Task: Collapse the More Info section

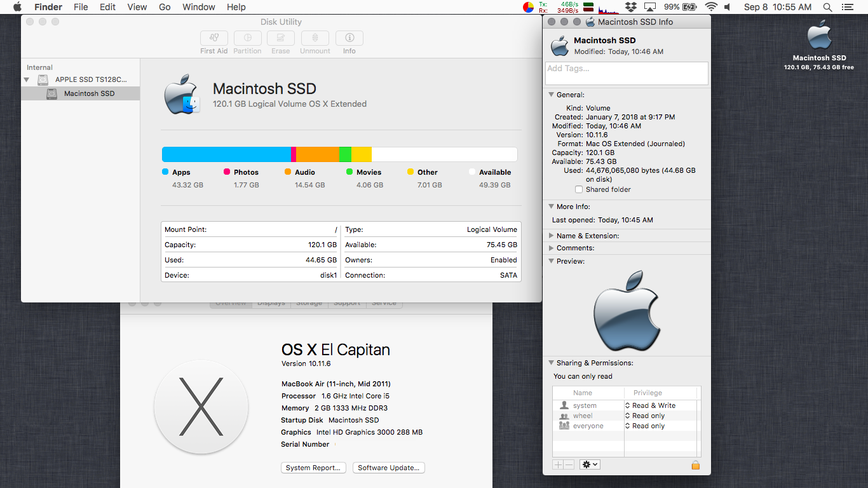Action: 551,207
